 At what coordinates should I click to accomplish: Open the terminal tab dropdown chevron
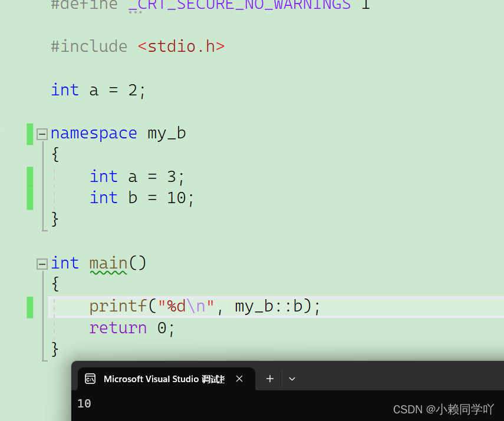292,379
